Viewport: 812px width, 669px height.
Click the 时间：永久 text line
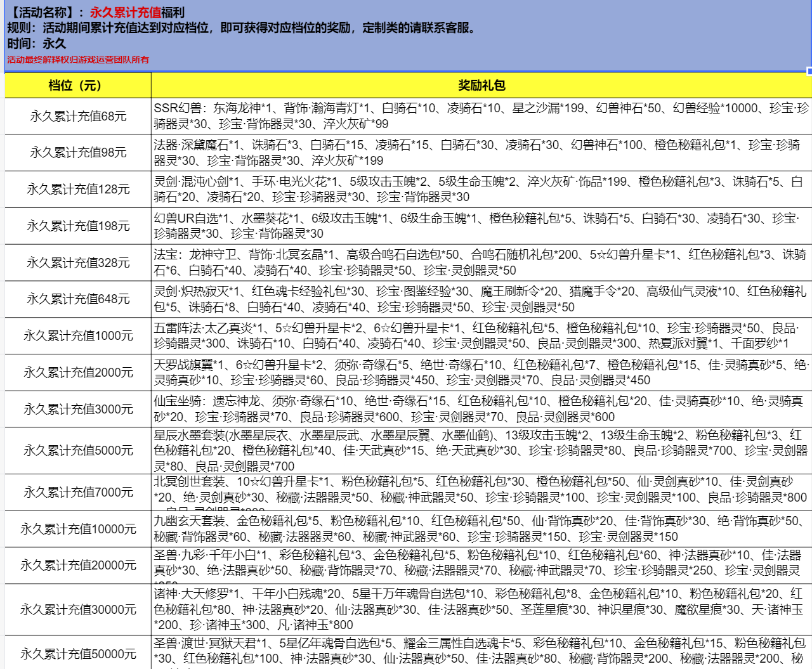pos(37,44)
